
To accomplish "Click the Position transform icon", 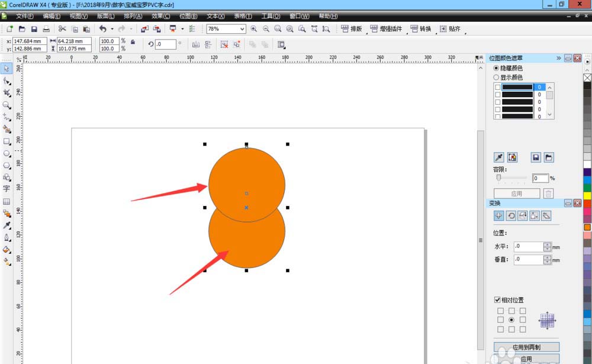I will pos(498,215).
